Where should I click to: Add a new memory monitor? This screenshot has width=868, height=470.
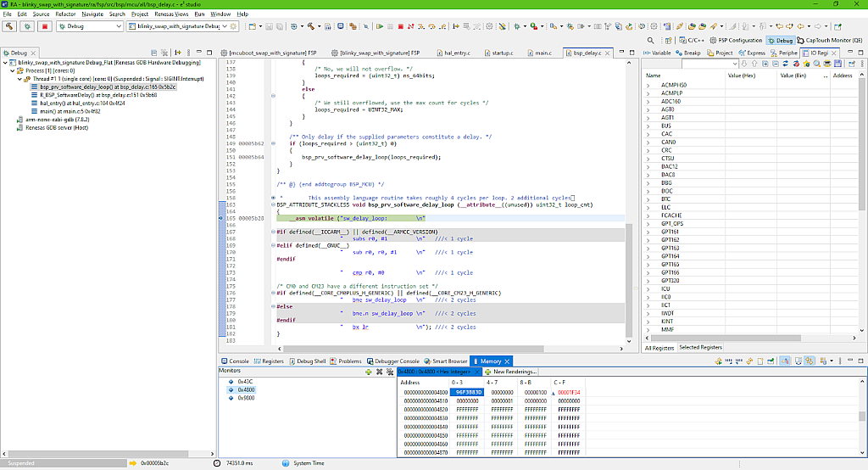coord(367,372)
